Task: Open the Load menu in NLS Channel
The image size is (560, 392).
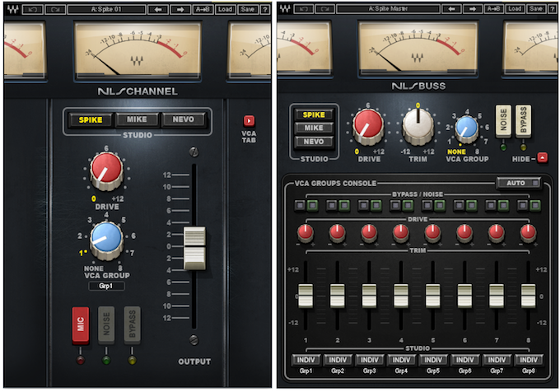Action: (226, 10)
